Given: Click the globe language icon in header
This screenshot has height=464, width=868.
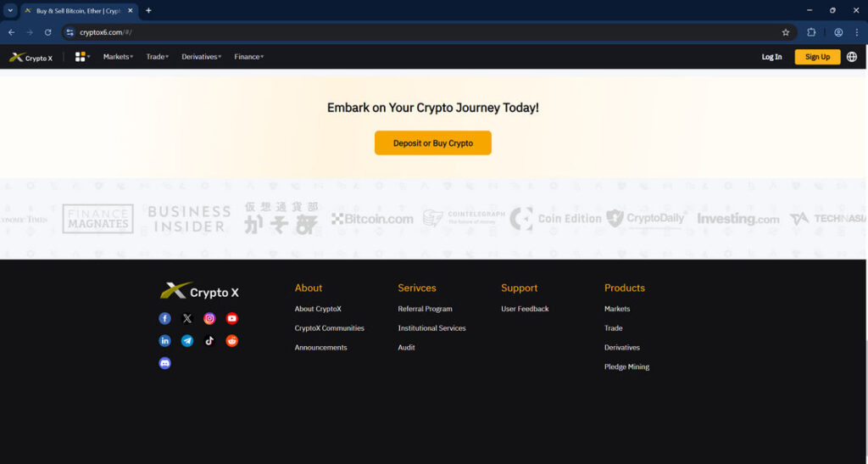Looking at the screenshot, I should 852,57.
